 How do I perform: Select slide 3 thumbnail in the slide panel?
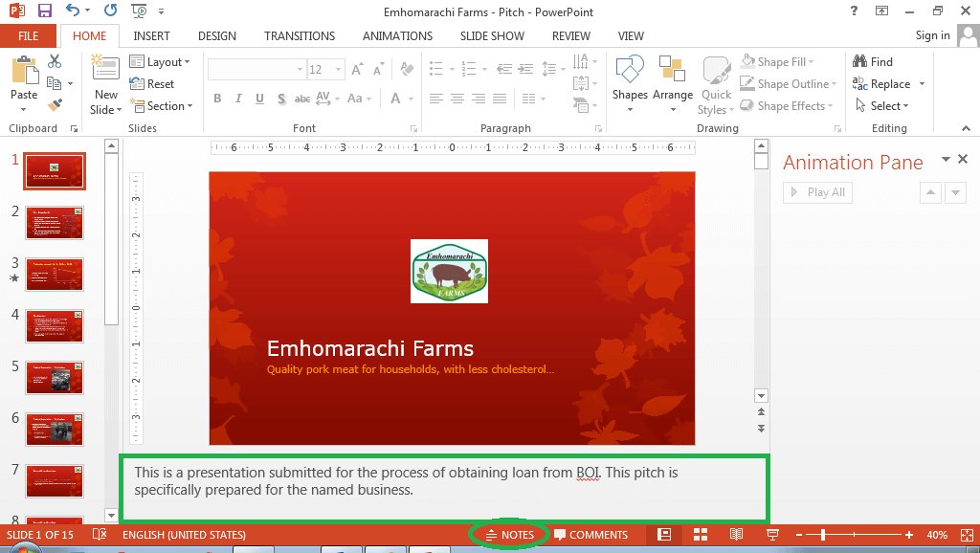tap(55, 274)
